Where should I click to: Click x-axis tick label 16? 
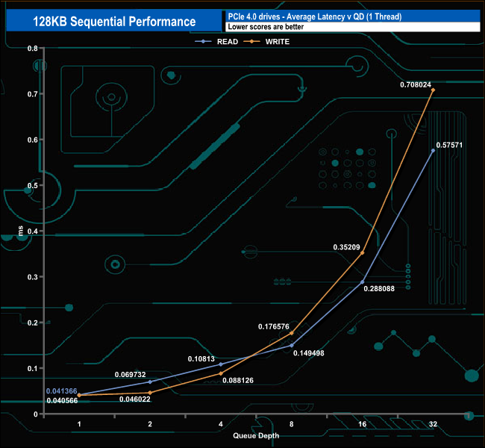pos(362,424)
